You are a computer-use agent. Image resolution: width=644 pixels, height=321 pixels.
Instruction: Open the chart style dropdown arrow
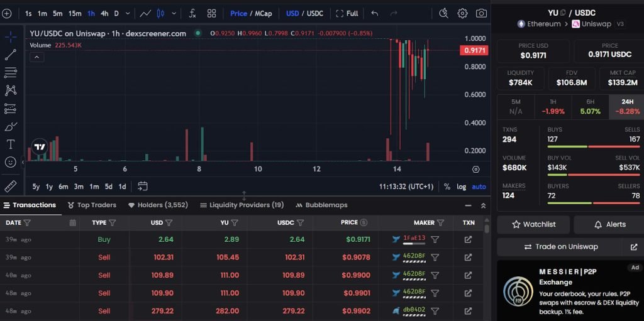(x=174, y=13)
